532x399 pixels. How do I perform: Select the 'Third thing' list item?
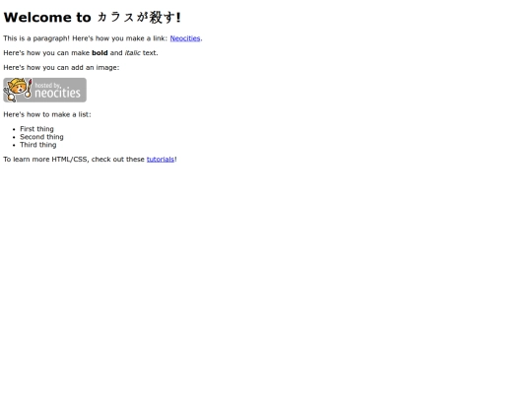(38, 145)
